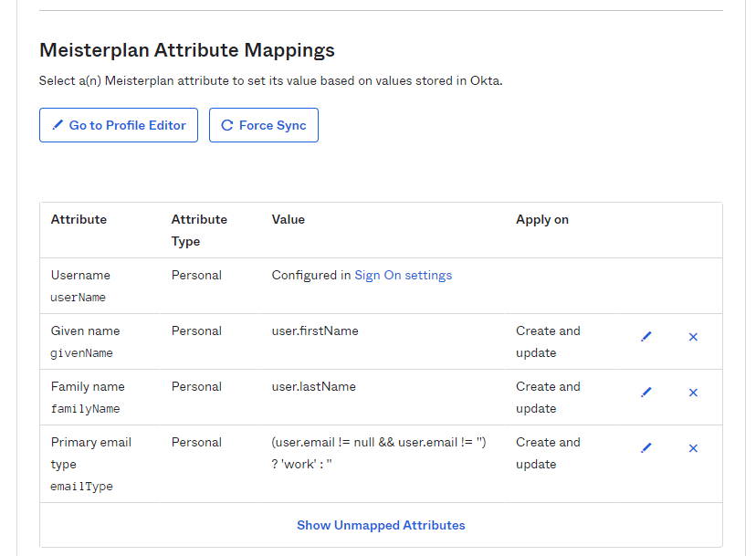
Task: Click the Username attribute cell
Action: click(x=80, y=276)
